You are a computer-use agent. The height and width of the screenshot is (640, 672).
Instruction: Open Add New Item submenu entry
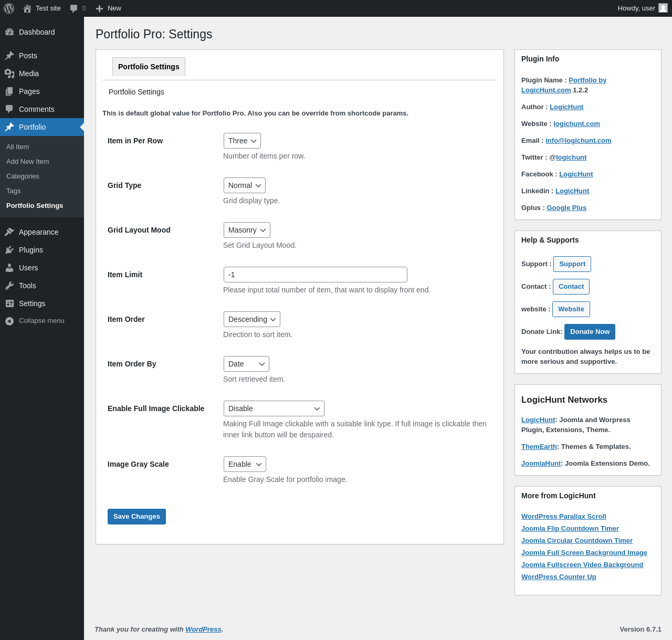tap(42, 162)
